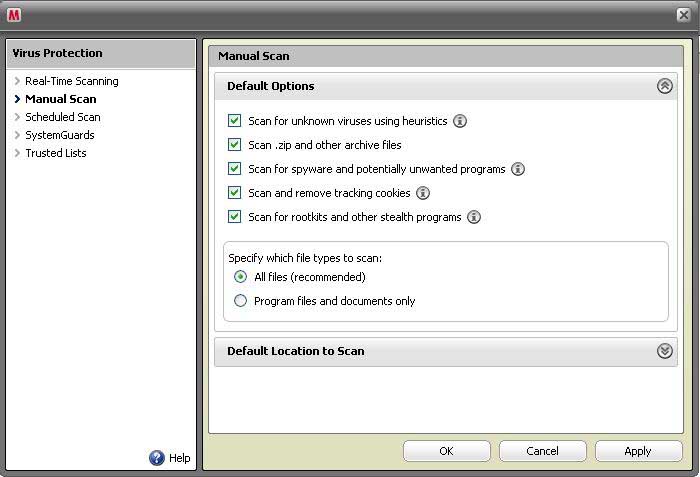Image resolution: width=700 pixels, height=477 pixels.
Task: Go to SystemGuards settings
Action: (60, 135)
